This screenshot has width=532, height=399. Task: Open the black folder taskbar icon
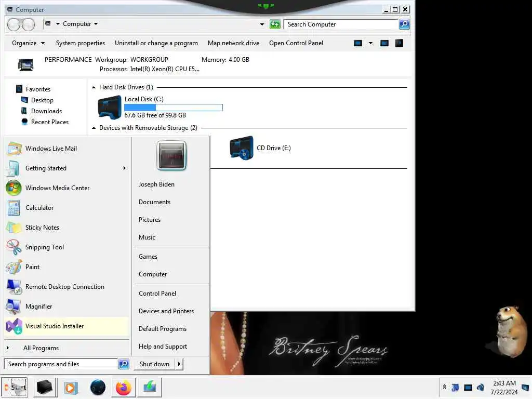coord(44,387)
